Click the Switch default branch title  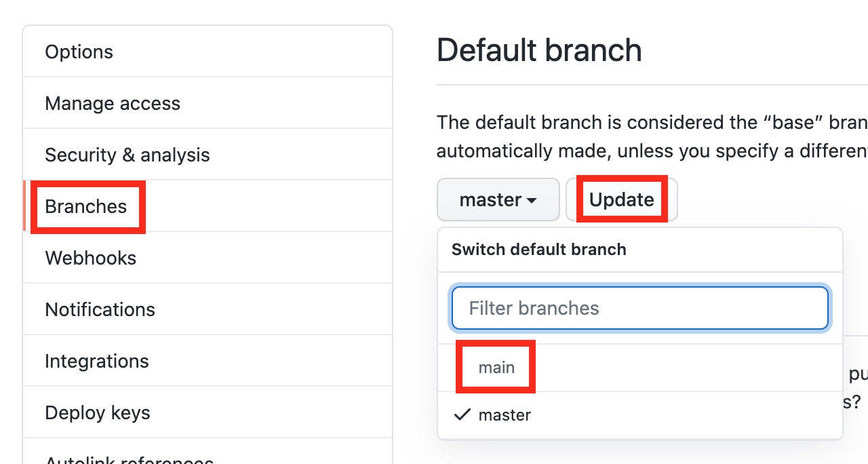click(539, 250)
